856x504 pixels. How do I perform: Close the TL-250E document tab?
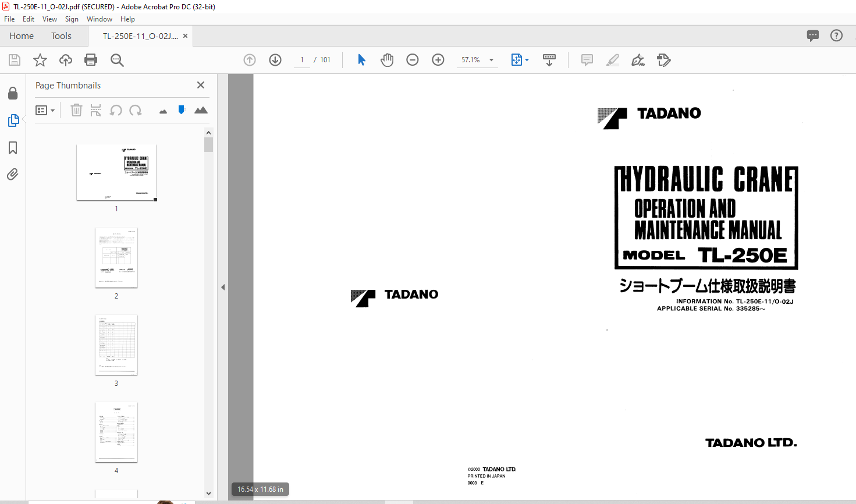tap(186, 36)
